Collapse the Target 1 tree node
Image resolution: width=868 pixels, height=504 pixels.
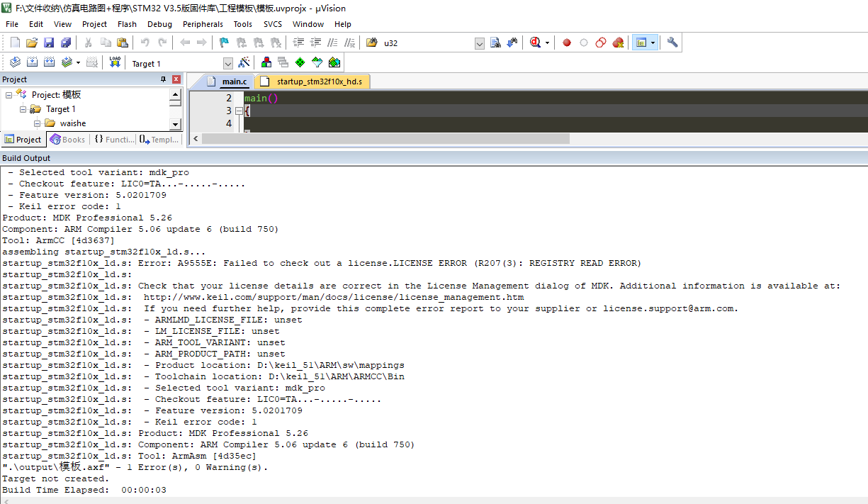click(23, 109)
